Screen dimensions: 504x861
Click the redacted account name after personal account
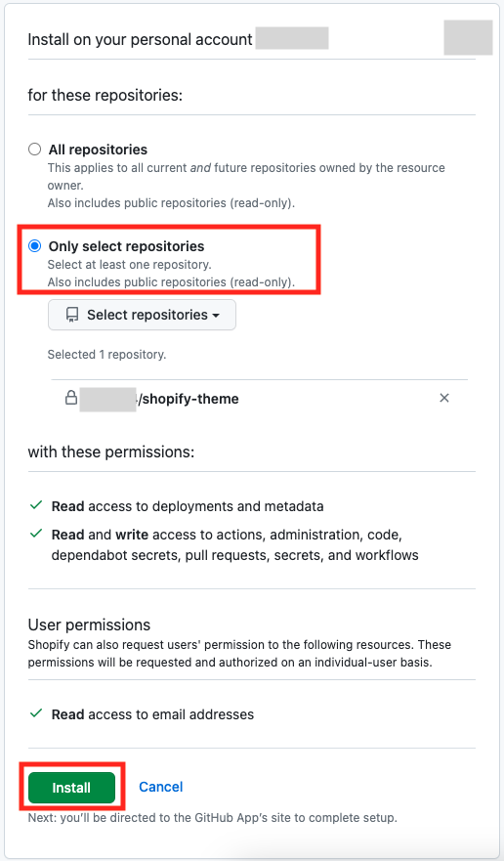292,38
